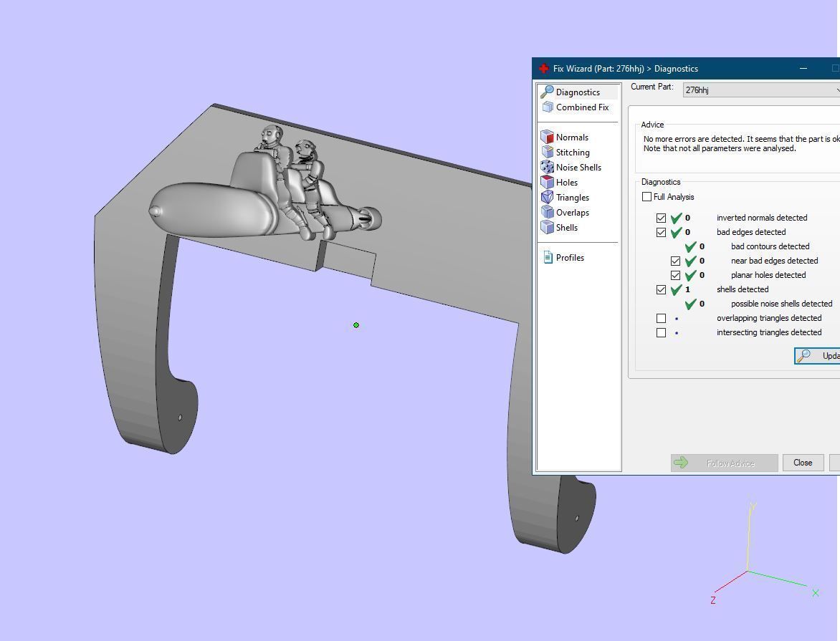Open the Stitching fix icon
Screen dimensions: 840x641
pos(547,152)
